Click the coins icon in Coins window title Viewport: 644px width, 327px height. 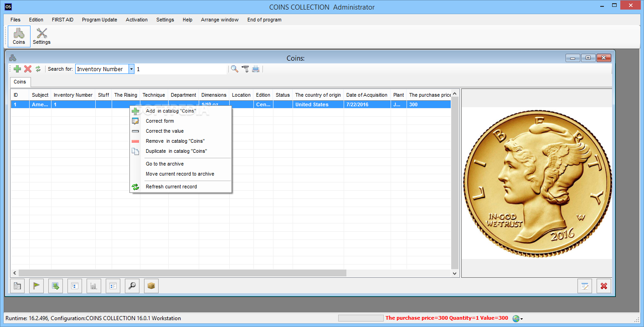[x=13, y=57]
